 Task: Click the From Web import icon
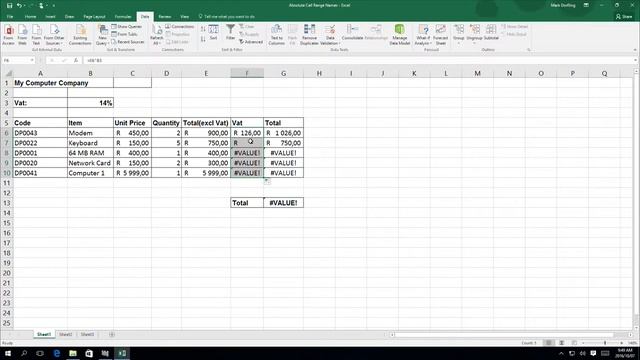[22, 35]
